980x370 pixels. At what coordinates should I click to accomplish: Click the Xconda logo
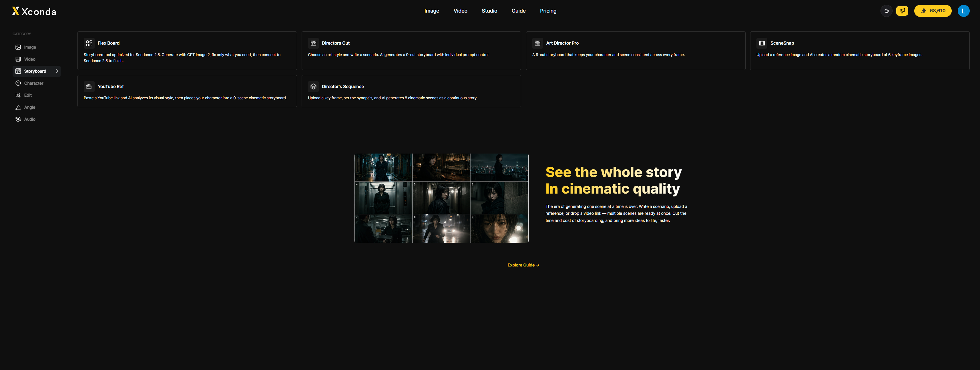[34, 11]
